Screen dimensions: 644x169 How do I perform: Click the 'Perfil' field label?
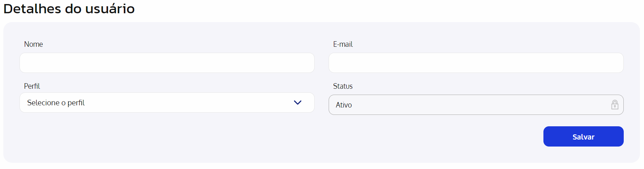pos(32,86)
